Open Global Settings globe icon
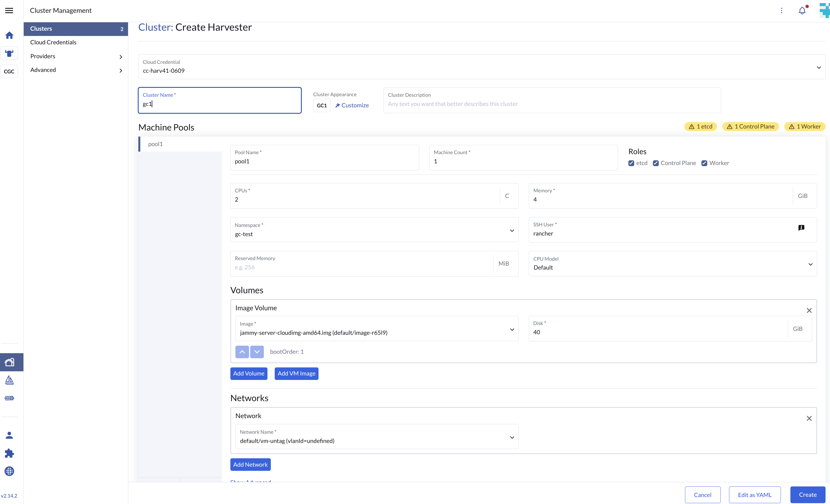This screenshot has height=504, width=830. tap(9, 471)
